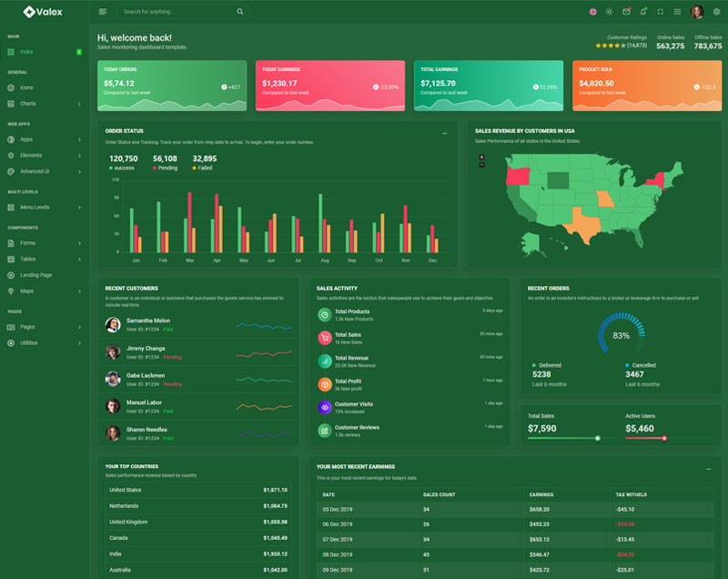Click the settings gear in header
The image size is (728, 579).
coord(716,12)
